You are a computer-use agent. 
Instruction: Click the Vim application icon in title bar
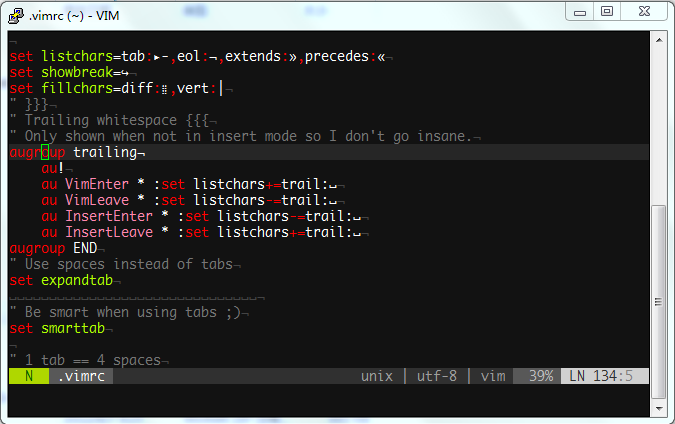(x=15, y=14)
